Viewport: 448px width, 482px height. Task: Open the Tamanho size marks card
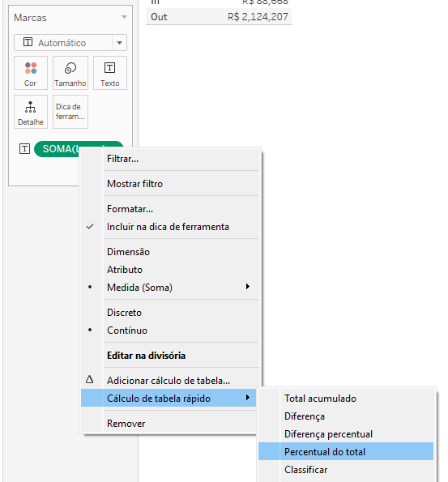70,73
